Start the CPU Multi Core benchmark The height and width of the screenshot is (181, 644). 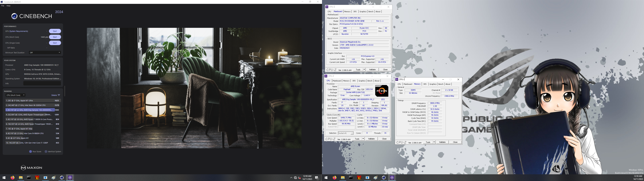point(55,37)
